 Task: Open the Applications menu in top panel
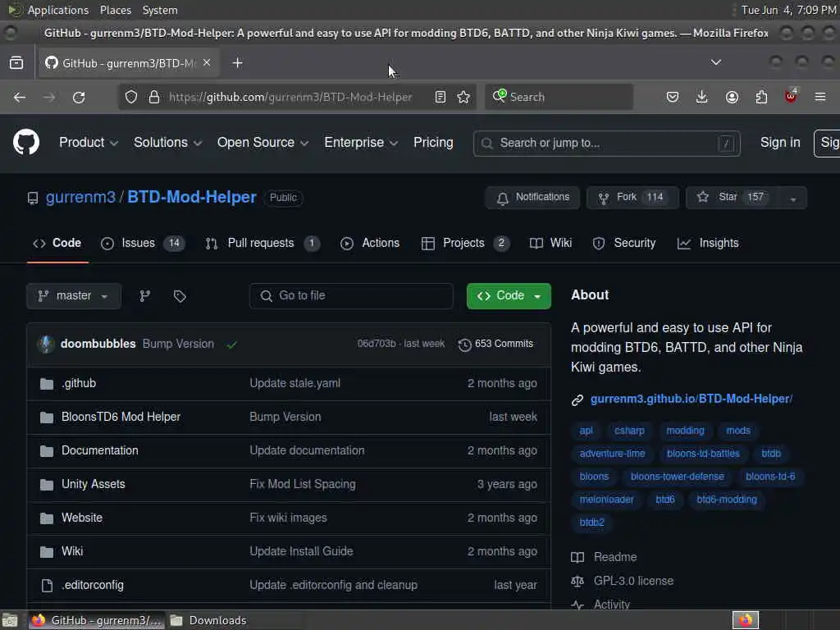click(58, 10)
